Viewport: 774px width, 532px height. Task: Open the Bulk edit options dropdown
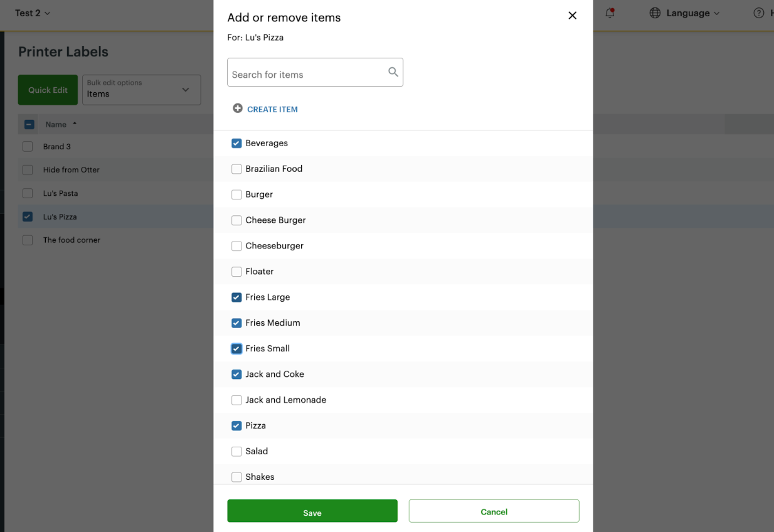click(141, 90)
